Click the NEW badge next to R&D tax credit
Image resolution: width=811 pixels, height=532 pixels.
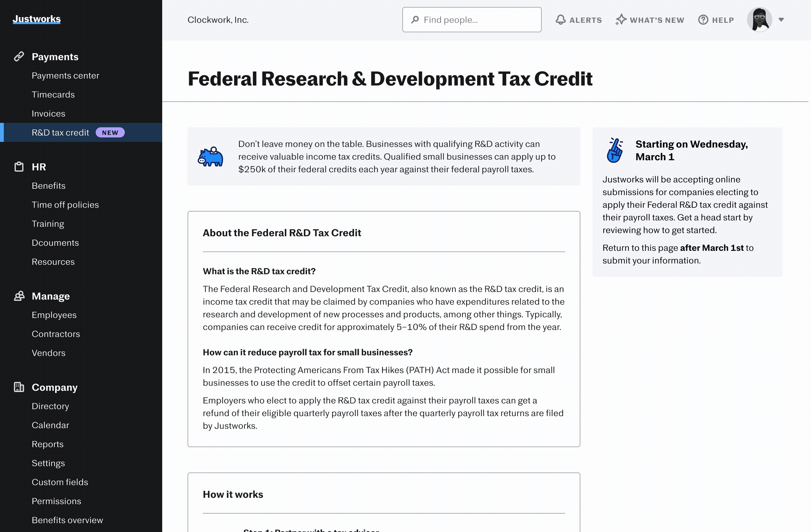point(110,132)
